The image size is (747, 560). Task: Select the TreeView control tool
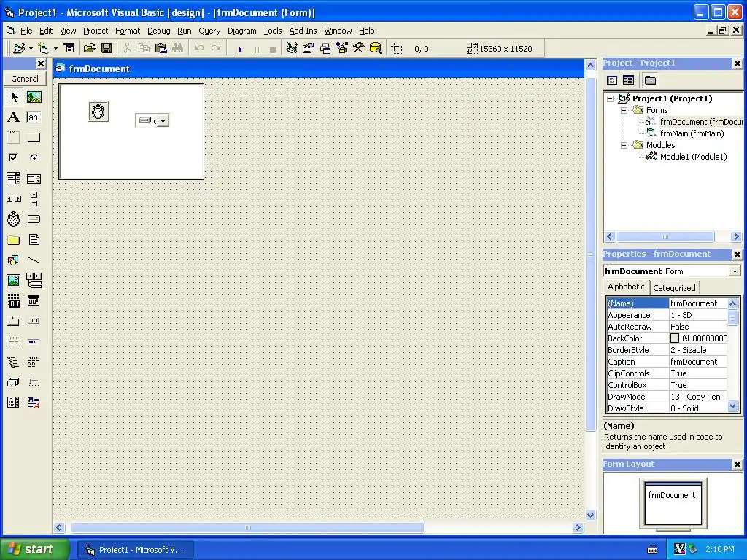[14, 362]
